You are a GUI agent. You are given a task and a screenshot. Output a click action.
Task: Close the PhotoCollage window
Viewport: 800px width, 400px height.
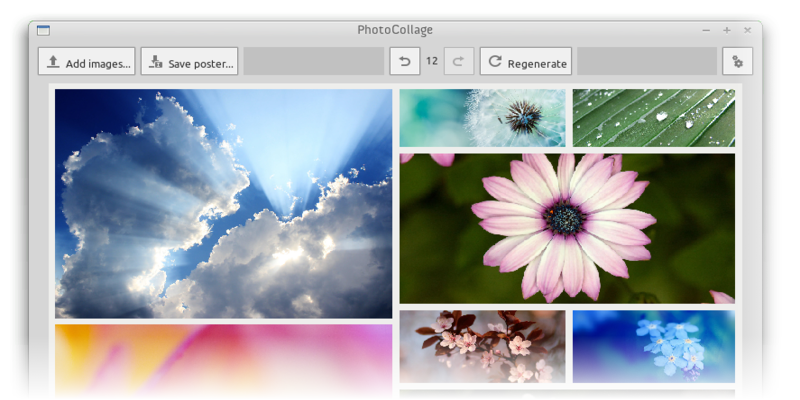[x=747, y=31]
